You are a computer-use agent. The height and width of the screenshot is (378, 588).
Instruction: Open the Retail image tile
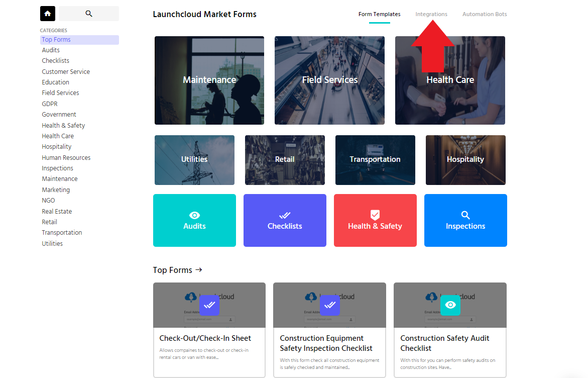point(285,160)
